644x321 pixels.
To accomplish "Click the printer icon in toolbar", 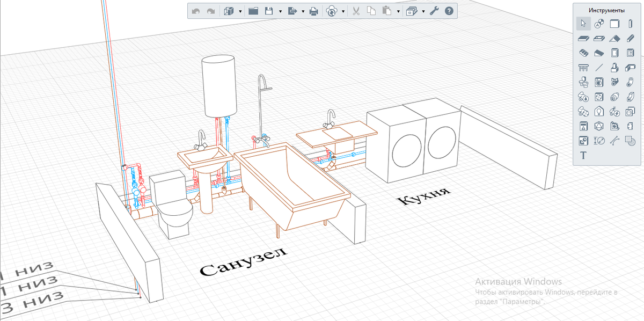I will coord(314,11).
